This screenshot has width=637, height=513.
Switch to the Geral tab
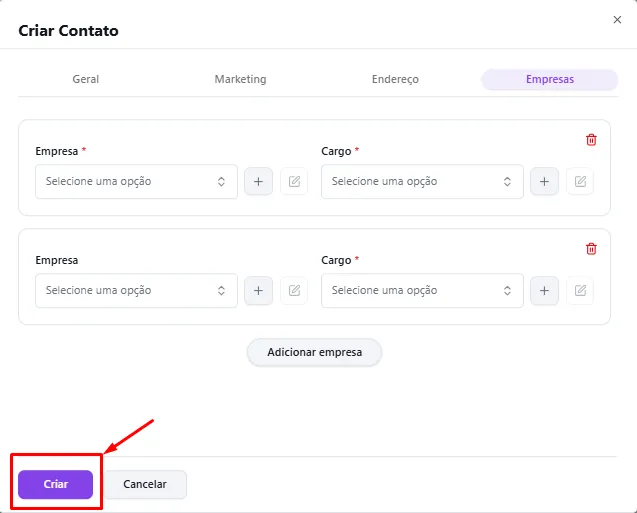[x=86, y=79]
